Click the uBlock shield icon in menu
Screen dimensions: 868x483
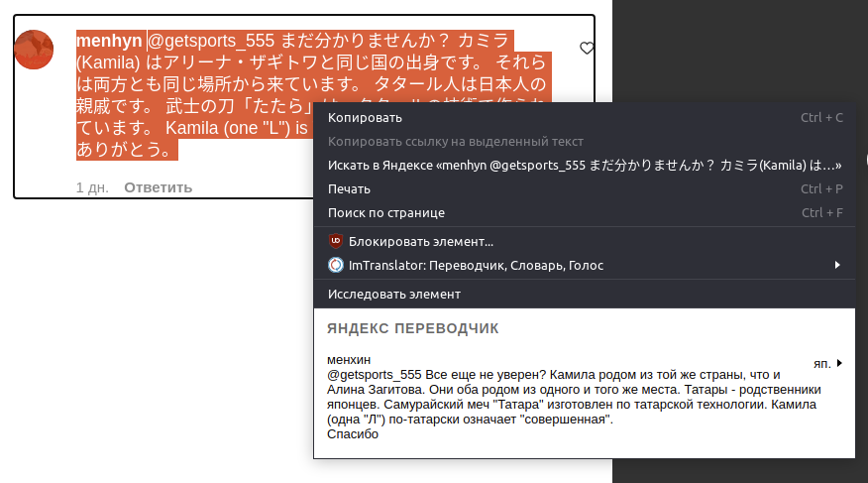pos(336,241)
